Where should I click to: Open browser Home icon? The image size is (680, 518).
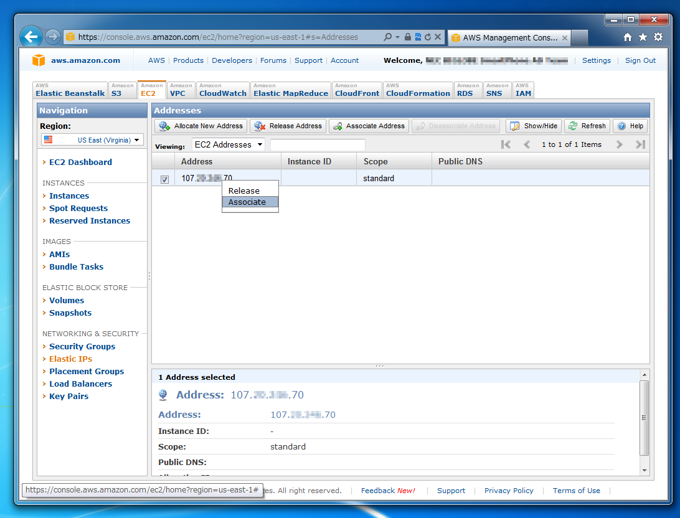[x=628, y=37]
